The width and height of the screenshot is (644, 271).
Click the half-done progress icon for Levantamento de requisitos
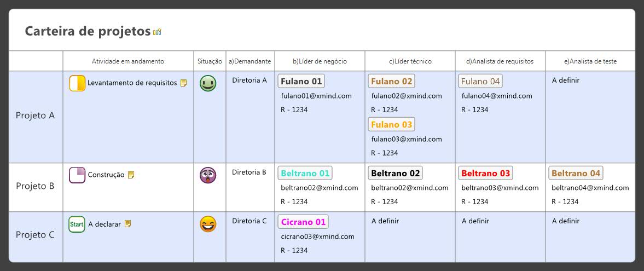click(x=77, y=83)
